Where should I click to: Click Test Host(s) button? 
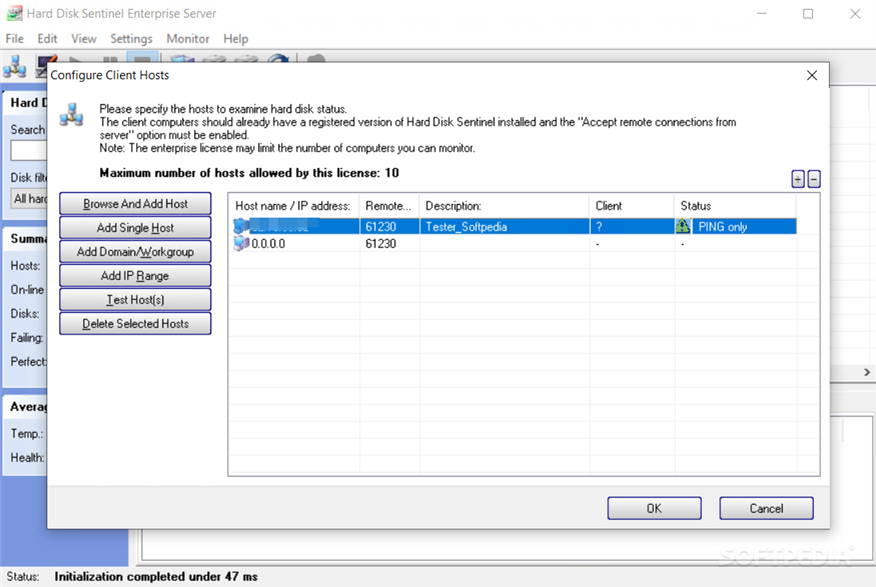coord(135,300)
